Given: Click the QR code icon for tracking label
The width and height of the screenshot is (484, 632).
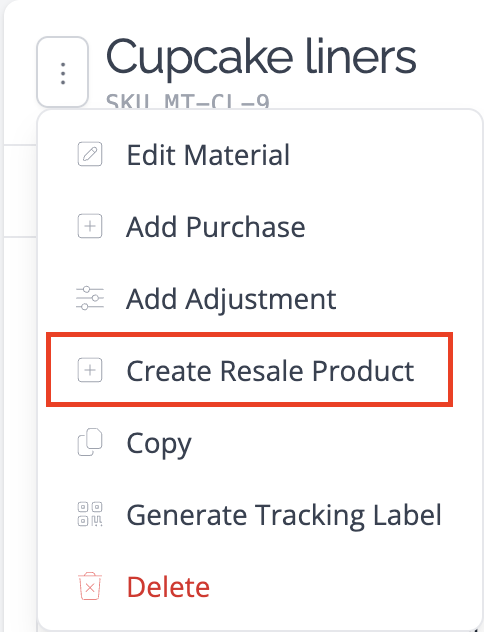Looking at the screenshot, I should pyautogui.click(x=90, y=514).
